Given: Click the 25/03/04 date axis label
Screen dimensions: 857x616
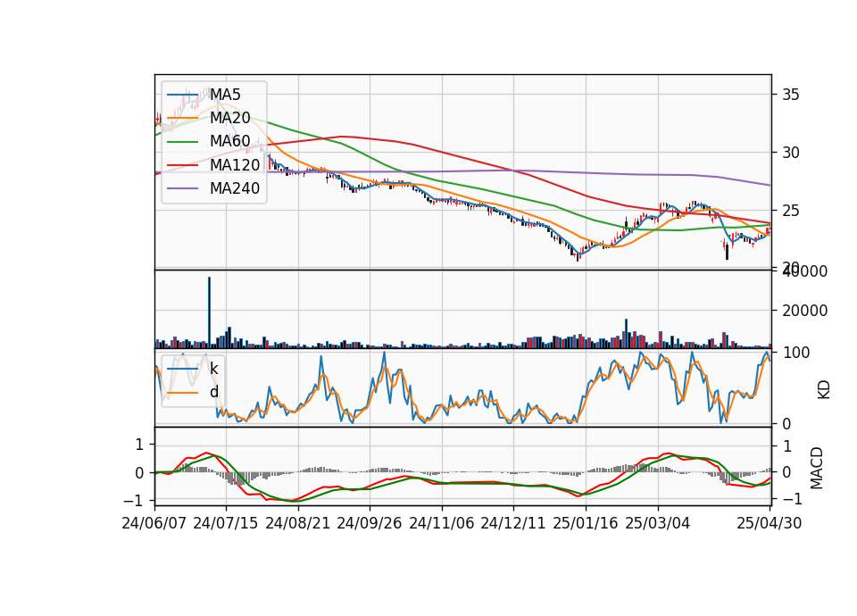Looking at the screenshot, I should [x=658, y=523].
